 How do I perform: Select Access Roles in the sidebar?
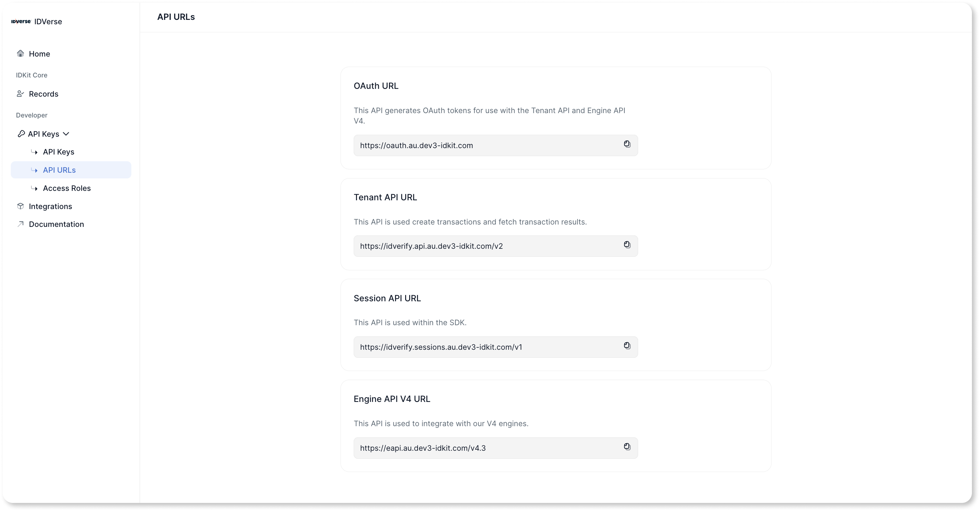click(67, 188)
